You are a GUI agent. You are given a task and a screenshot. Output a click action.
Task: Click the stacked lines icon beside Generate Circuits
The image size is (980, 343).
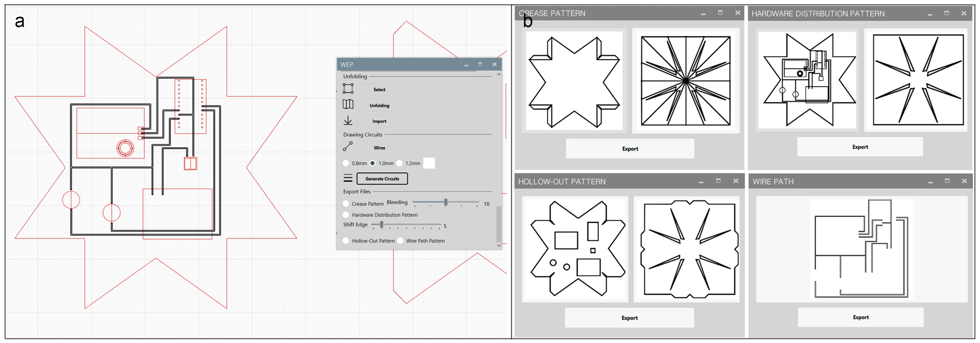(348, 178)
